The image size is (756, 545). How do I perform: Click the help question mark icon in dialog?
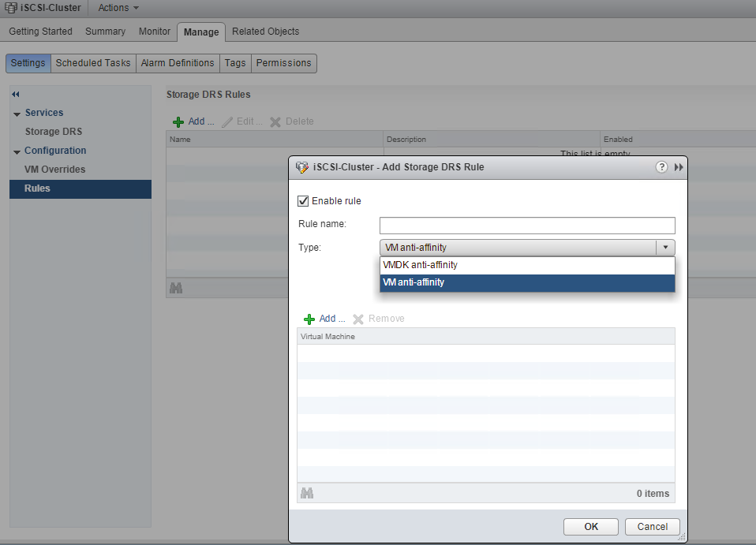[x=661, y=167]
